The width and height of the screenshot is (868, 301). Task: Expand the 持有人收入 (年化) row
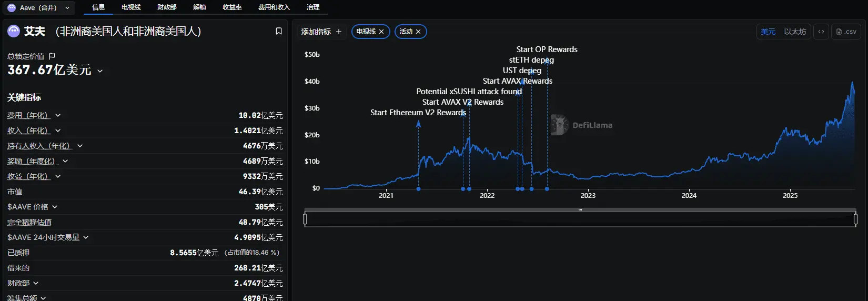coord(80,146)
